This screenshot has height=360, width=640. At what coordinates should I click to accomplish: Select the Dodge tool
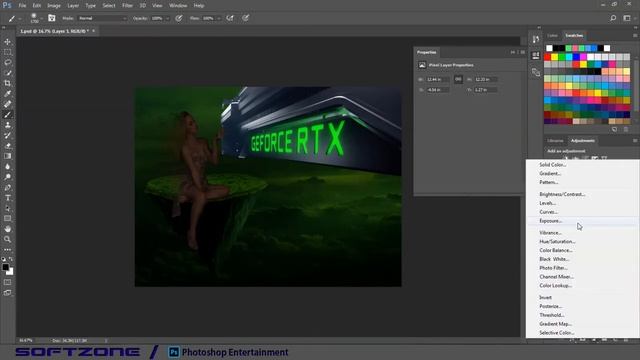[x=7, y=177]
